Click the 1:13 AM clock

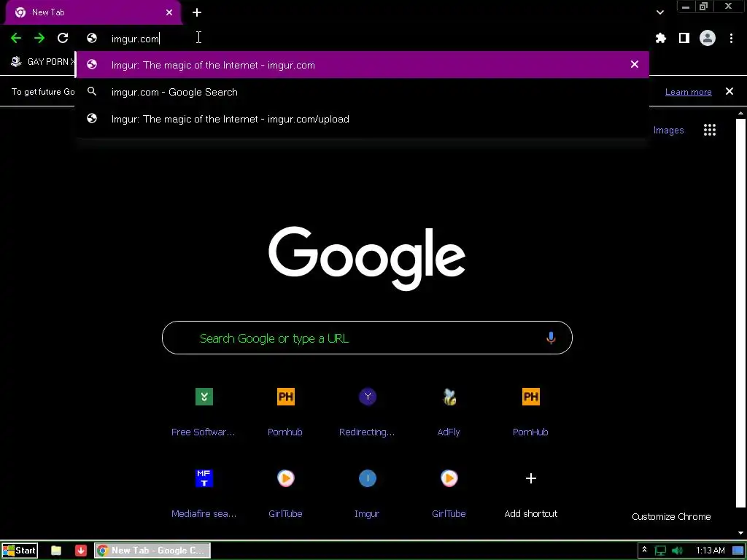pyautogui.click(x=711, y=551)
